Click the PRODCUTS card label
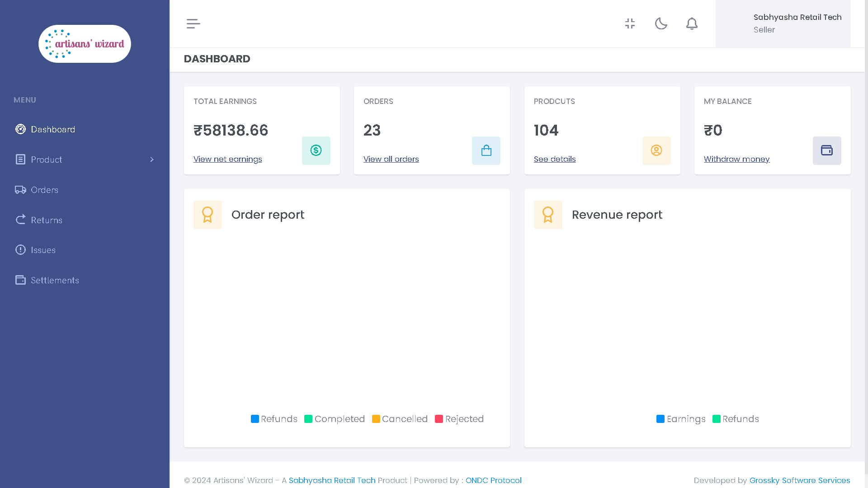868x488 pixels. pos(554,101)
